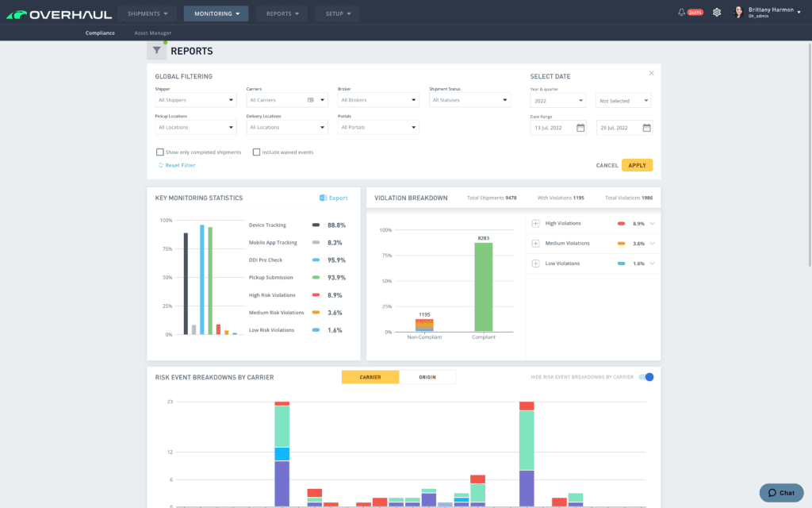Viewport: 812px width, 508px height.
Task: Open the settings gear icon
Action: click(x=717, y=13)
